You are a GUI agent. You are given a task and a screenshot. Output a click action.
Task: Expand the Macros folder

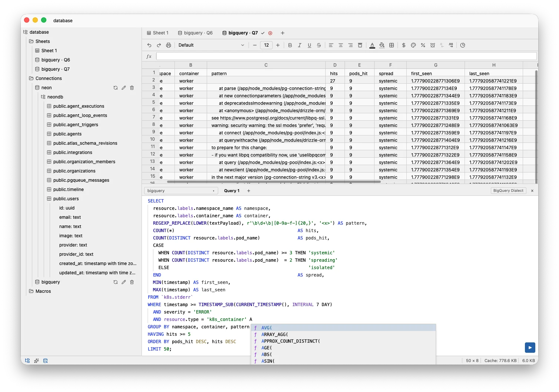(x=40, y=291)
